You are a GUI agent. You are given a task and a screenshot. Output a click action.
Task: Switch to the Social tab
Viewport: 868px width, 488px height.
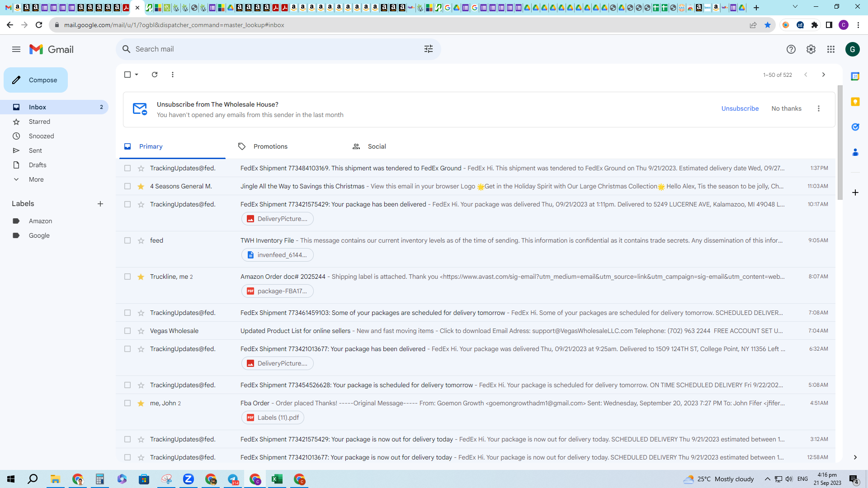(401, 146)
